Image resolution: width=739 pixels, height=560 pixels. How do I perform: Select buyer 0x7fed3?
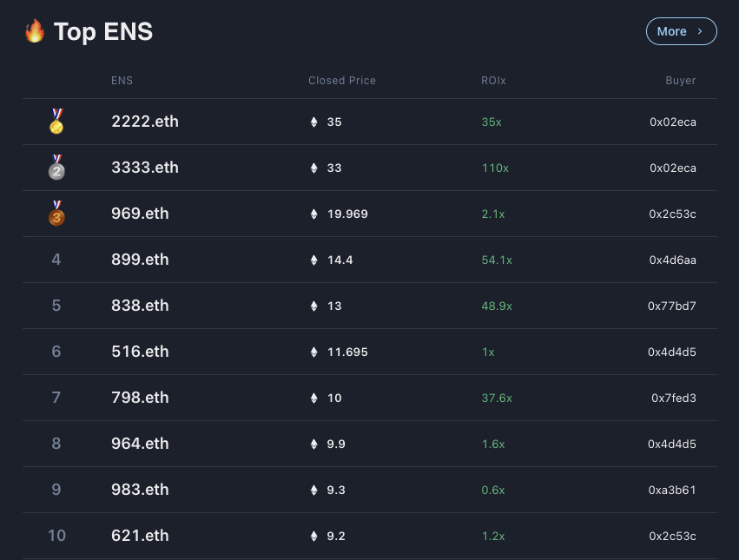pyautogui.click(x=674, y=398)
